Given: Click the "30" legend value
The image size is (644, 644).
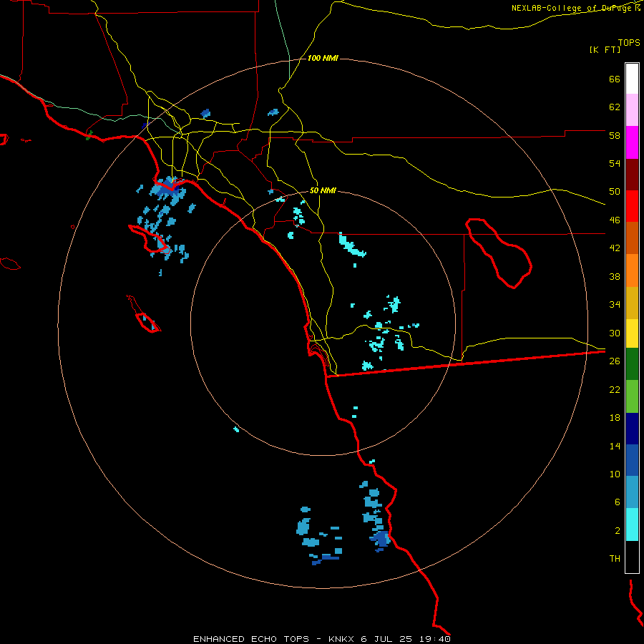Looking at the screenshot, I should (615, 333).
